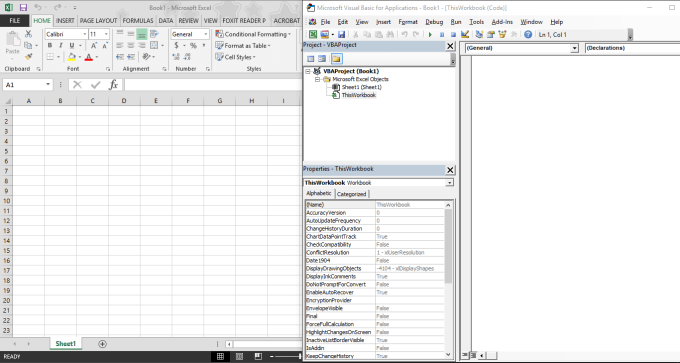Click Insert UserForm icon in VBA toolbar
The image size is (680, 363).
pos(324,34)
